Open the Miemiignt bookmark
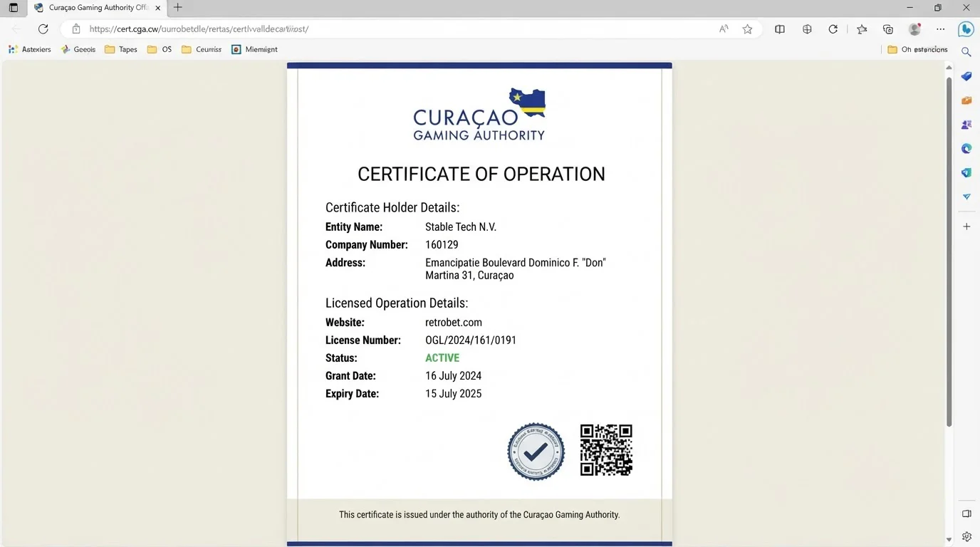 point(254,49)
